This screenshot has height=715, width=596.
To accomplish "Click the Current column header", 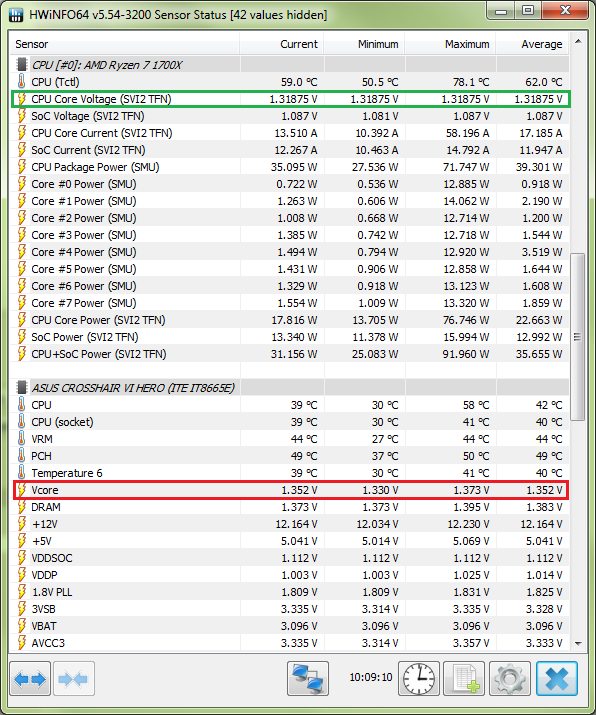I will click(282, 44).
